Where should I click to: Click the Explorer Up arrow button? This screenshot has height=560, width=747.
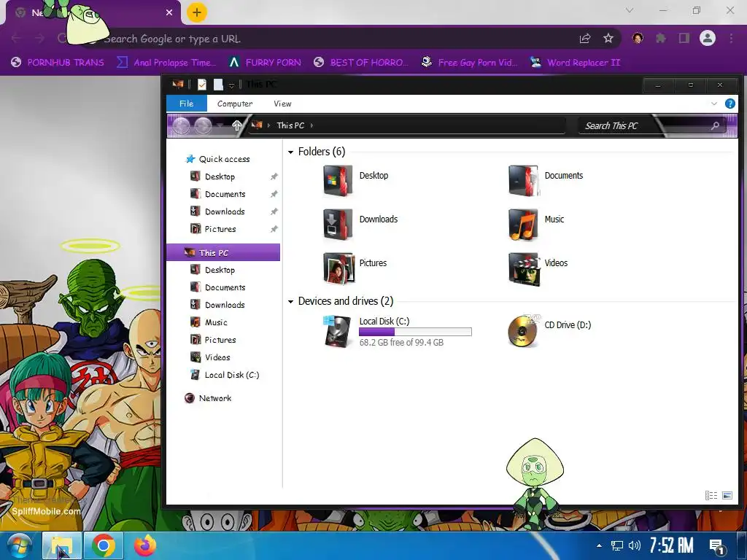click(x=237, y=125)
